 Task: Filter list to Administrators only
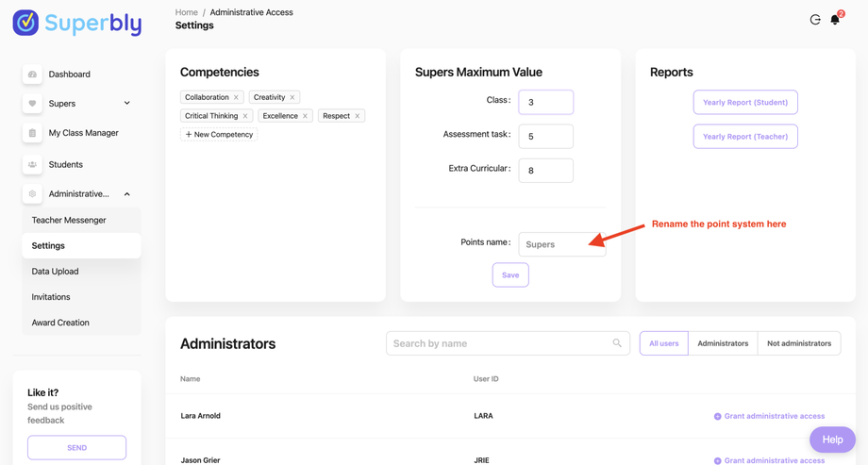[x=723, y=343]
